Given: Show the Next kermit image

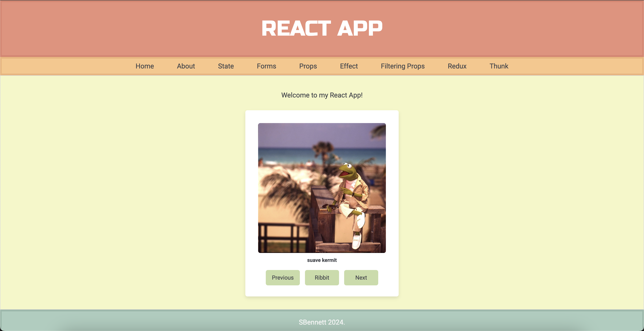Looking at the screenshot, I should (x=361, y=277).
